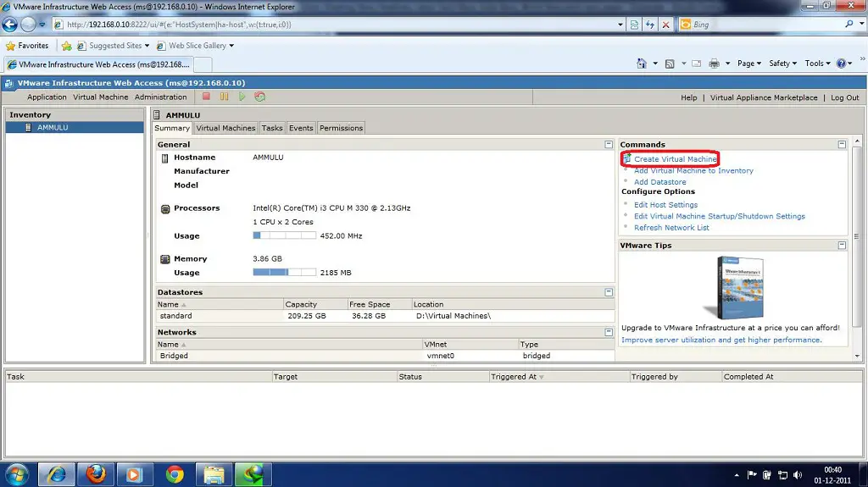Open the Administration menu
Screen dimensions: 868x487
[x=160, y=97]
